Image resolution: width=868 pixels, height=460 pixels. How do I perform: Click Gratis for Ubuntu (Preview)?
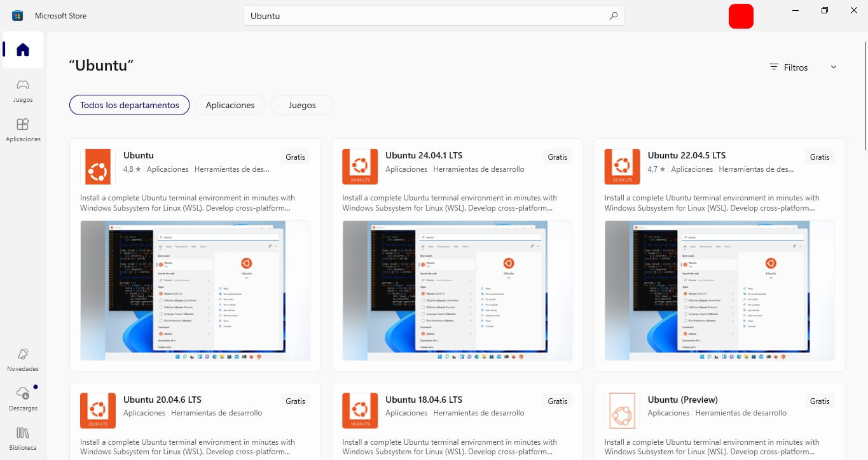[820, 401]
